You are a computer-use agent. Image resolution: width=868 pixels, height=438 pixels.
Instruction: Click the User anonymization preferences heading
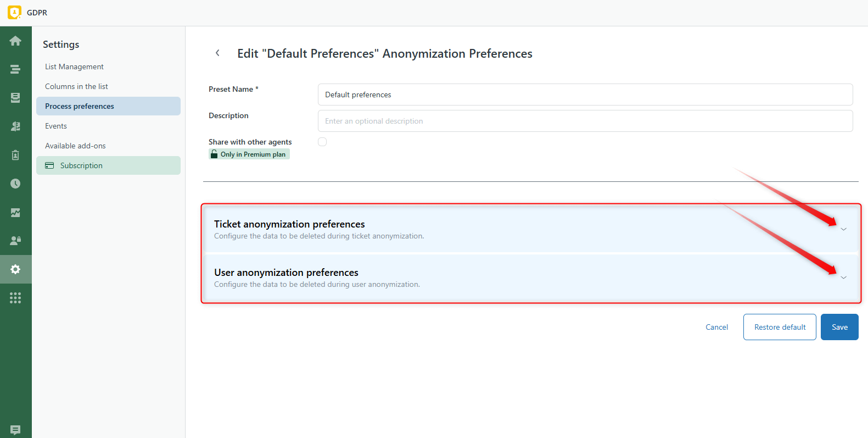tap(286, 272)
